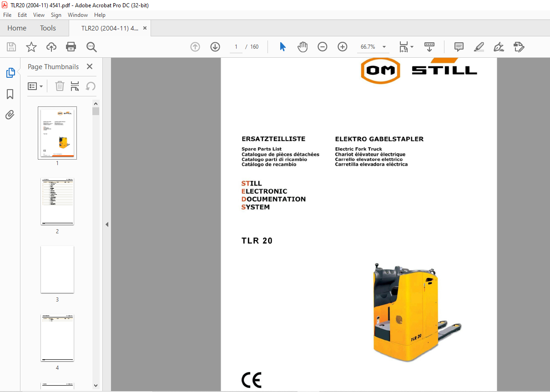This screenshot has height=392, width=550.
Task: Click the Save file icon
Action: 11,47
